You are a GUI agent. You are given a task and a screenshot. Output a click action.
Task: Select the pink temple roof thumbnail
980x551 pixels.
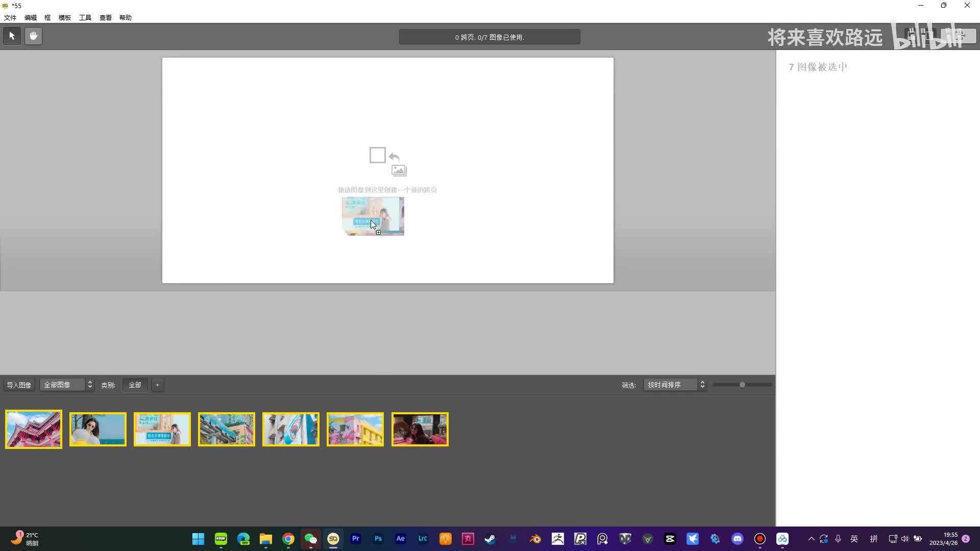coord(34,430)
